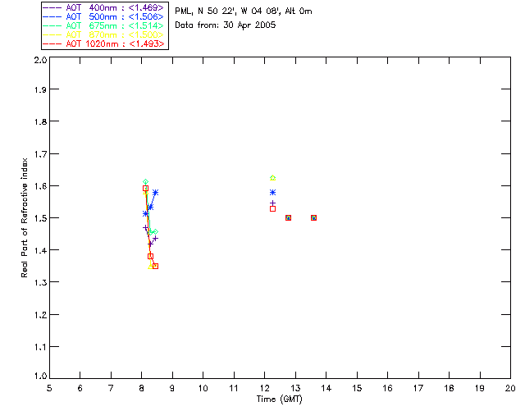Click the 1.6 y-axis tick label
Screen dimensions: 525x420
tap(40, 186)
